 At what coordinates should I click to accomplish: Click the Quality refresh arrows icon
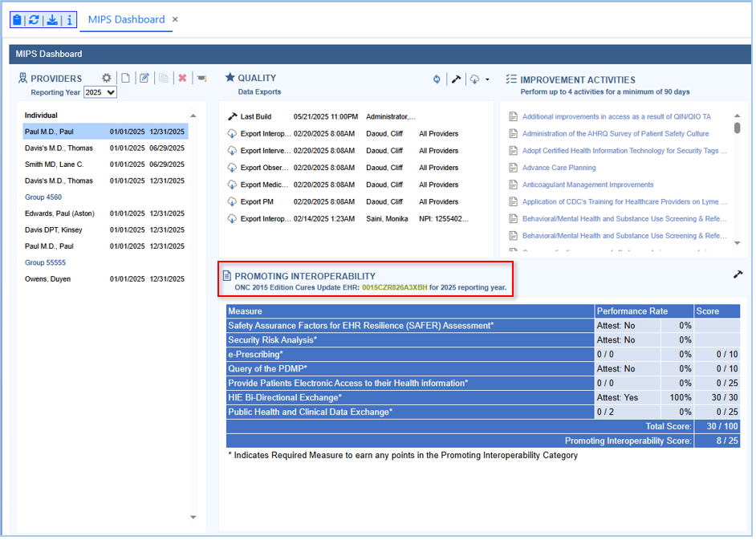[x=437, y=79]
